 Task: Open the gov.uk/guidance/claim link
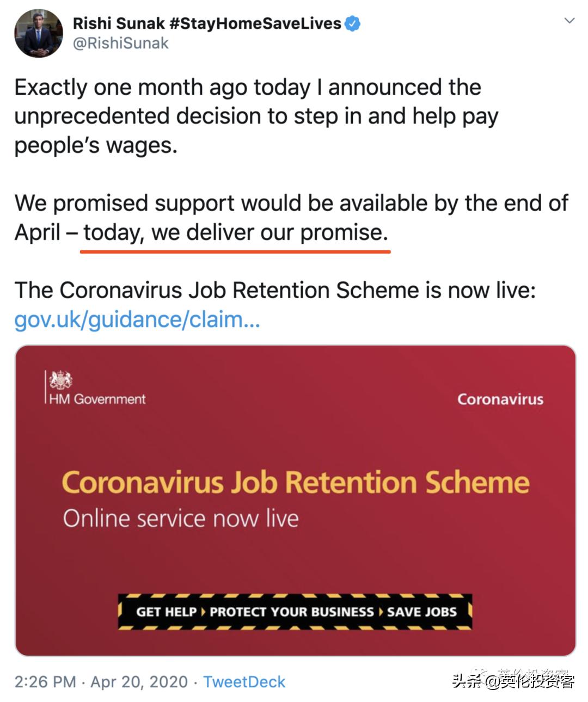pos(137,319)
